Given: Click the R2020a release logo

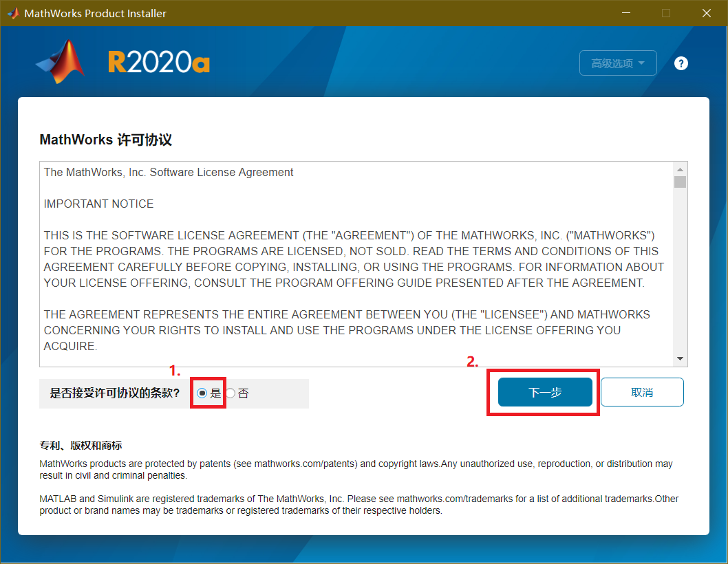Looking at the screenshot, I should [x=159, y=63].
